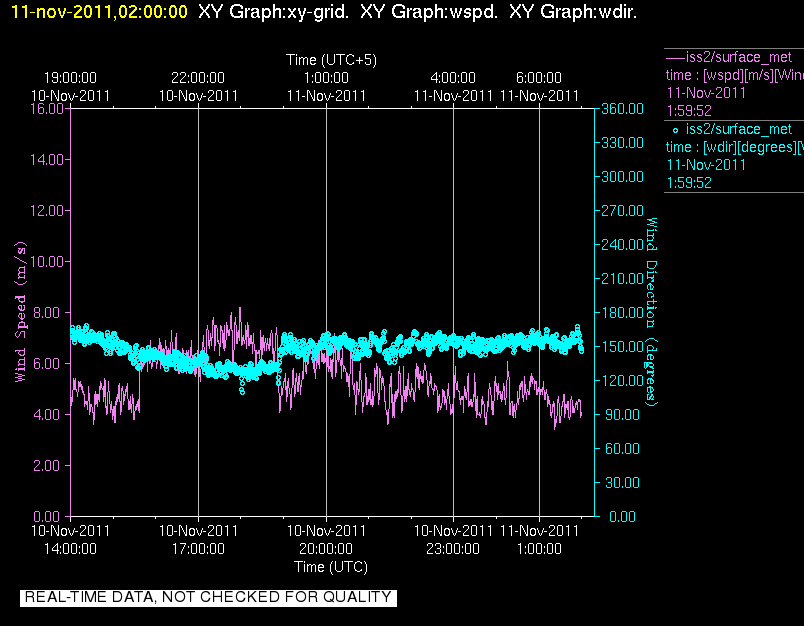This screenshot has width=804, height=626.
Task: Click the REAL-TIME DATA quality notice banner
Action: [x=208, y=597]
